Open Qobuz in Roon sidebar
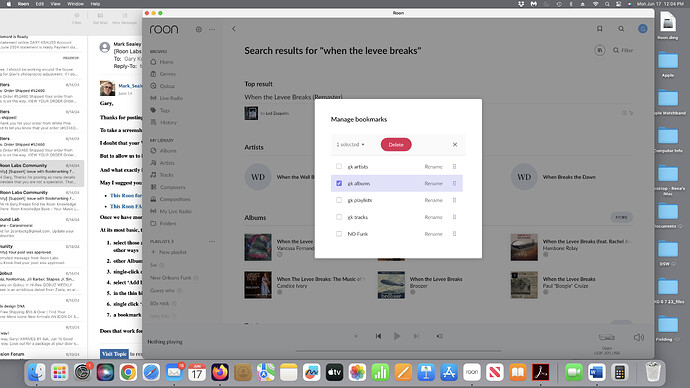690x388 pixels. 162,86
